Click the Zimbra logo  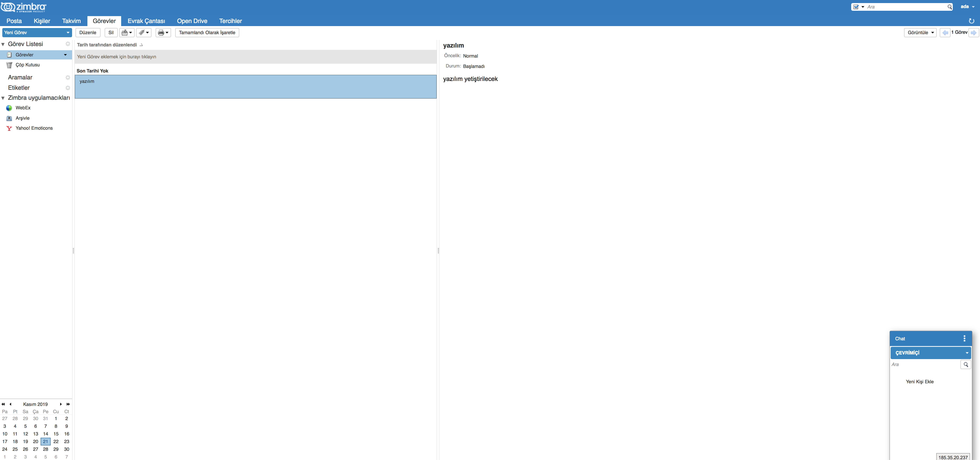(24, 7)
